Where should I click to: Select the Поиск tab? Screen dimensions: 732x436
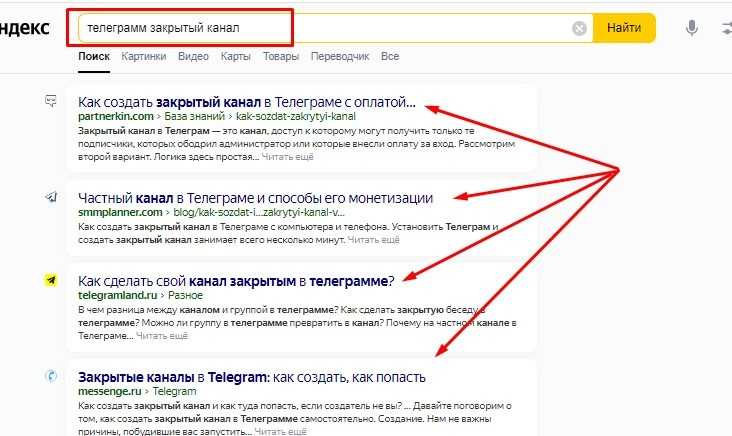click(94, 56)
